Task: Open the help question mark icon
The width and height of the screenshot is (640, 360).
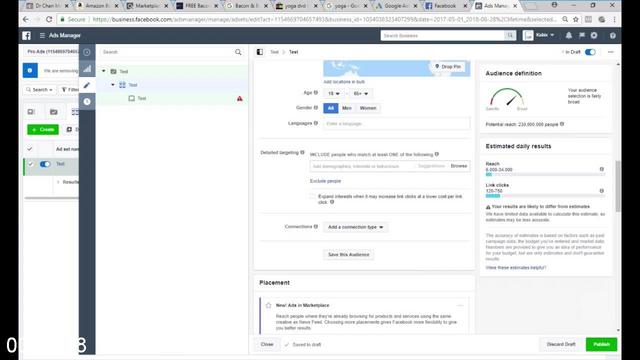Action: tap(613, 36)
